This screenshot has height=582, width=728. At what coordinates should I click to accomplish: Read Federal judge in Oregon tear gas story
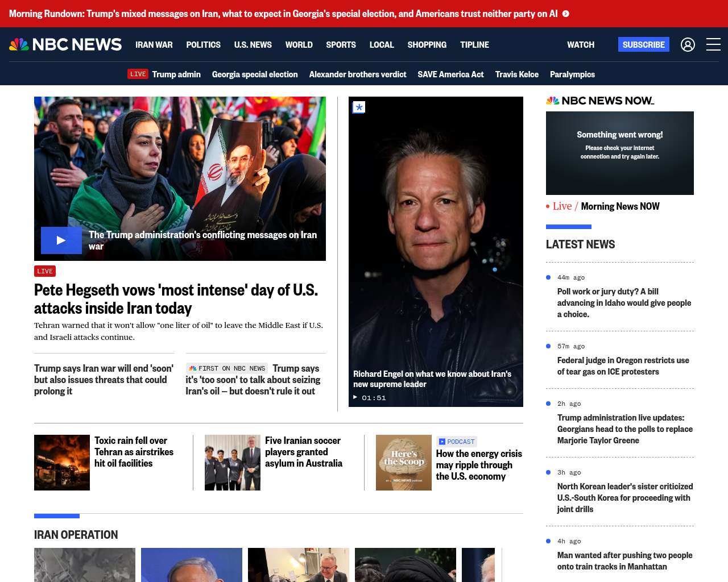coord(623,366)
